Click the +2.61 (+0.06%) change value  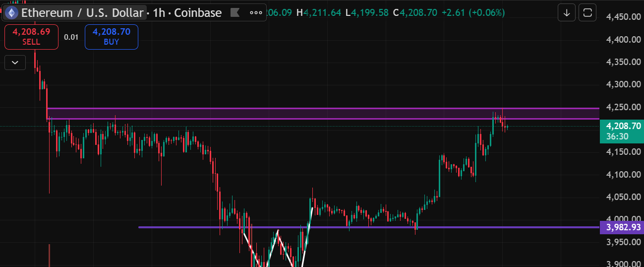473,12
